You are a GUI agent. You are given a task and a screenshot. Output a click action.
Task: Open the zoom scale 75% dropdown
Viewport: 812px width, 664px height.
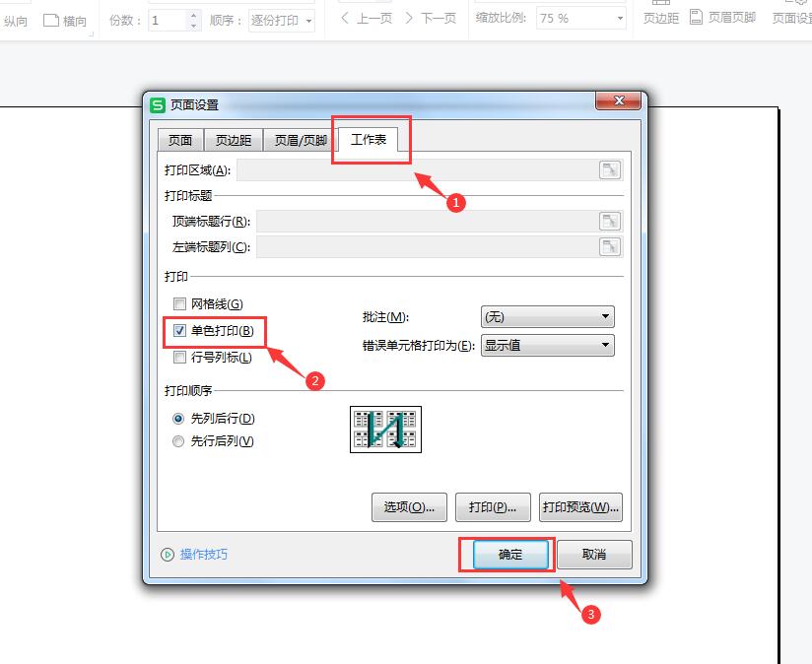tap(619, 17)
